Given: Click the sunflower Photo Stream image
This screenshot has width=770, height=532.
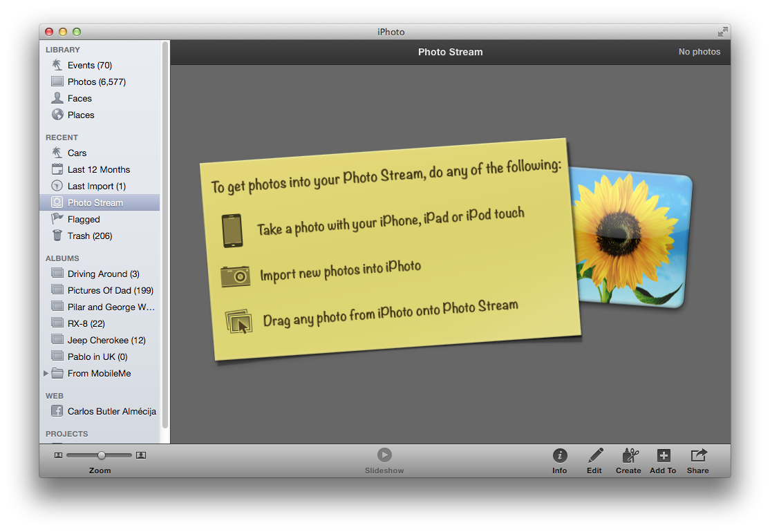Looking at the screenshot, I should click(x=633, y=238).
